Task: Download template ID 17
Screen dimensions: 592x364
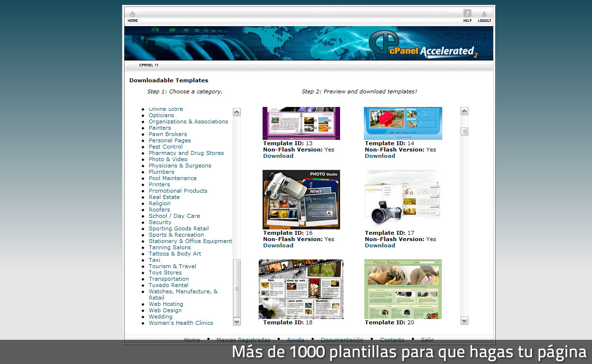Action: point(380,245)
